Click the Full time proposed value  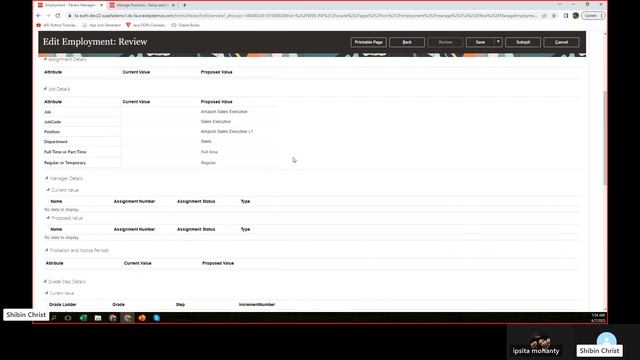pyautogui.click(x=209, y=152)
